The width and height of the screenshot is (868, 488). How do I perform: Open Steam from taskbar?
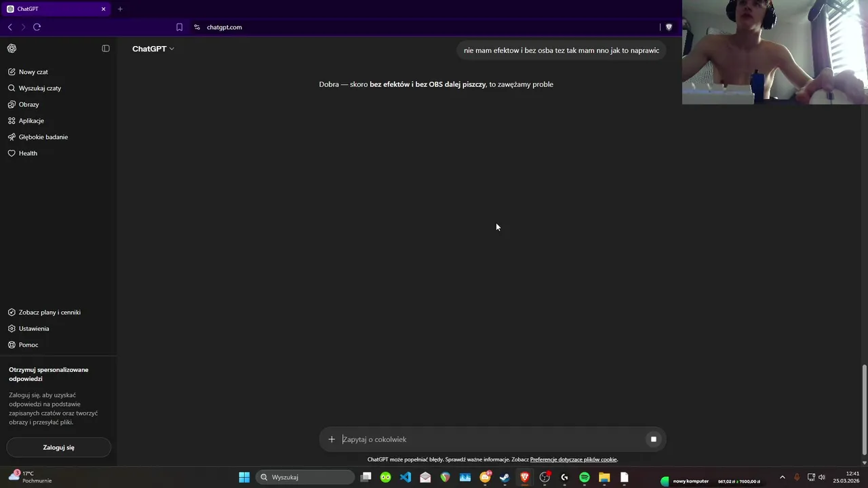tap(505, 477)
